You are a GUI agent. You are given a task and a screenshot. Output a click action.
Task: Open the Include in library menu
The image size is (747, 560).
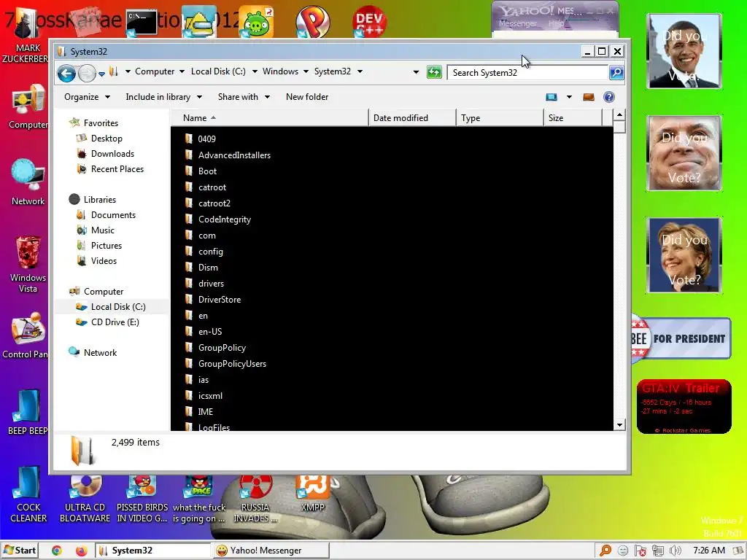(x=163, y=97)
